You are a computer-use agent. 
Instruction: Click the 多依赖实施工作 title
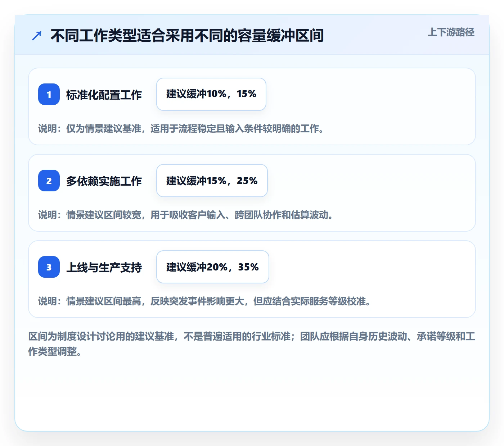(104, 181)
